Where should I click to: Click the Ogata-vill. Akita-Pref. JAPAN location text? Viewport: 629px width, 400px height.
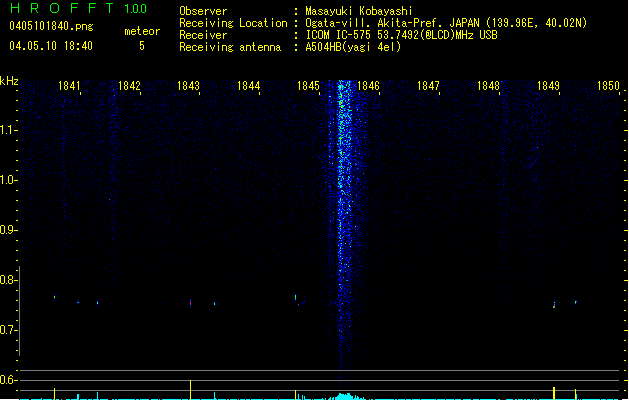[x=446, y=23]
